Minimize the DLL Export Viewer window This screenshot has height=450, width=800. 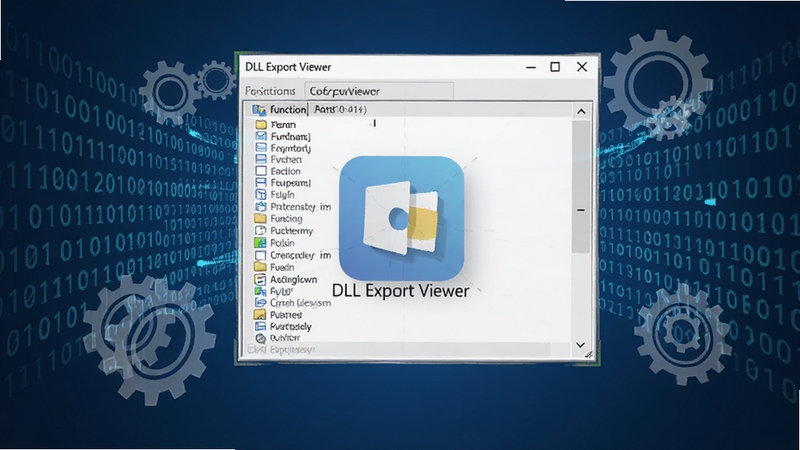531,67
